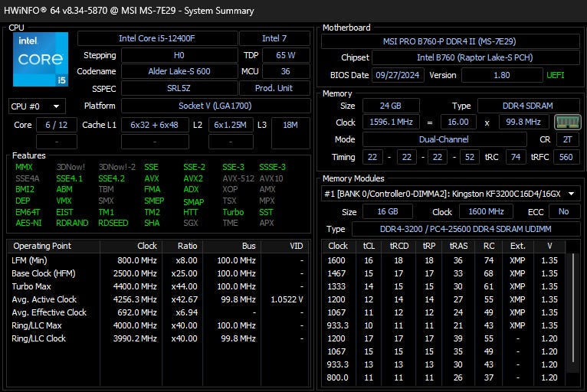Click the Intel 7 process field
The width and height of the screenshot is (587, 392).
(274, 38)
